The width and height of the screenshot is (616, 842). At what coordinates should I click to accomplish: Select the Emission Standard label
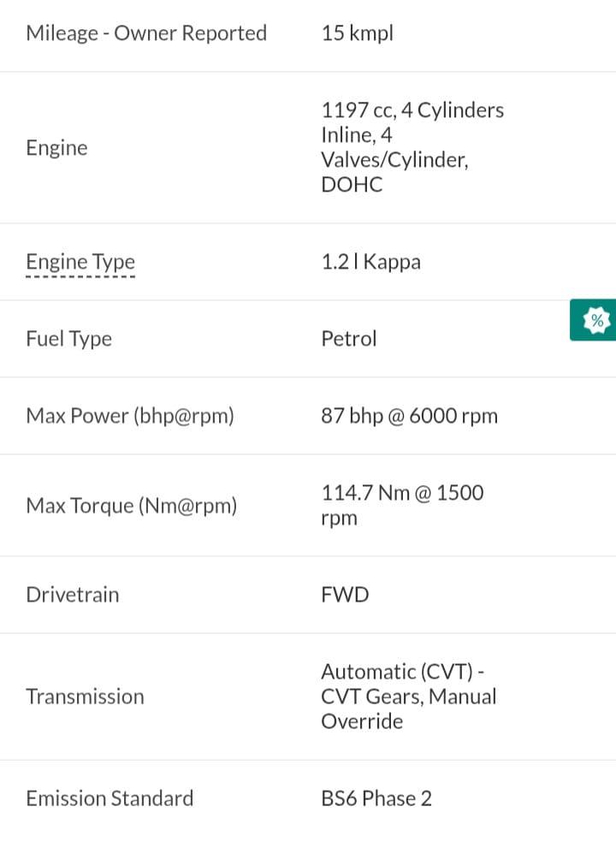tap(110, 798)
